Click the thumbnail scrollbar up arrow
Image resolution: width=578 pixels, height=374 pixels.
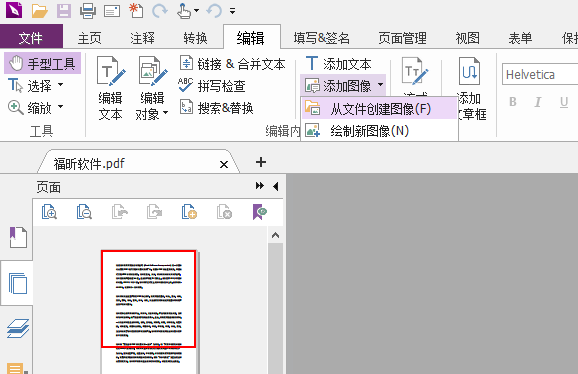tap(275, 235)
